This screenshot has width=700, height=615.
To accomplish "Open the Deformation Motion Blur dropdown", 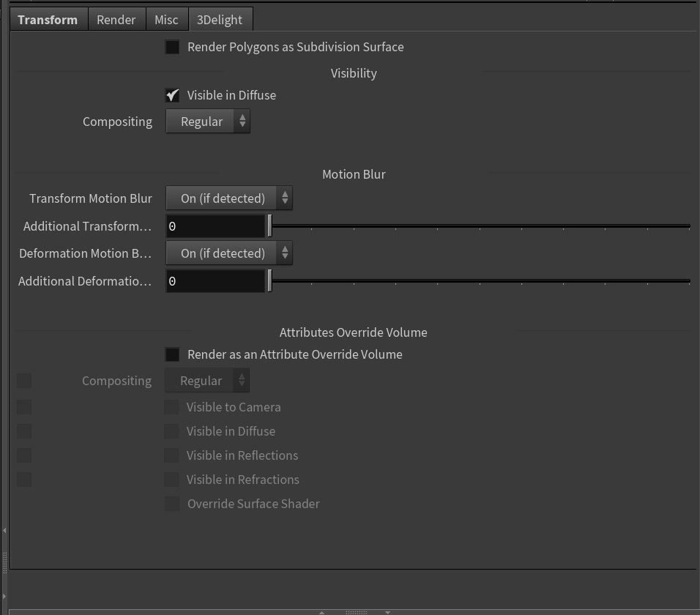I will pyautogui.click(x=229, y=253).
